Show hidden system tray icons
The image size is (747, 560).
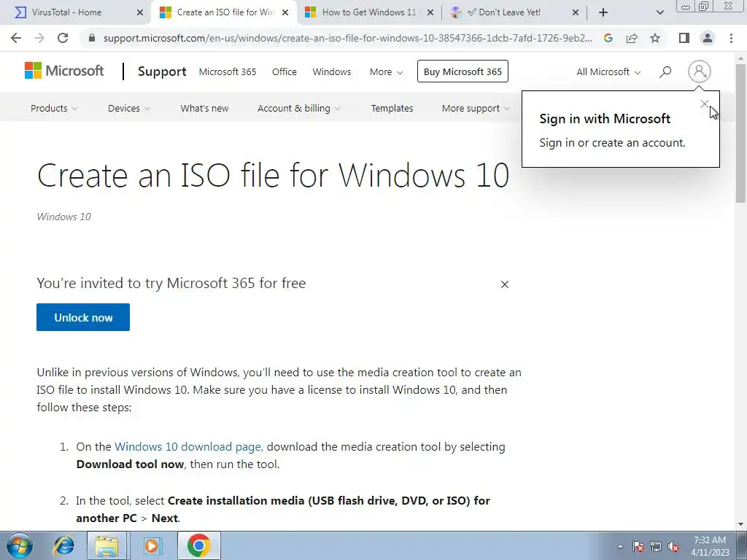(620, 546)
